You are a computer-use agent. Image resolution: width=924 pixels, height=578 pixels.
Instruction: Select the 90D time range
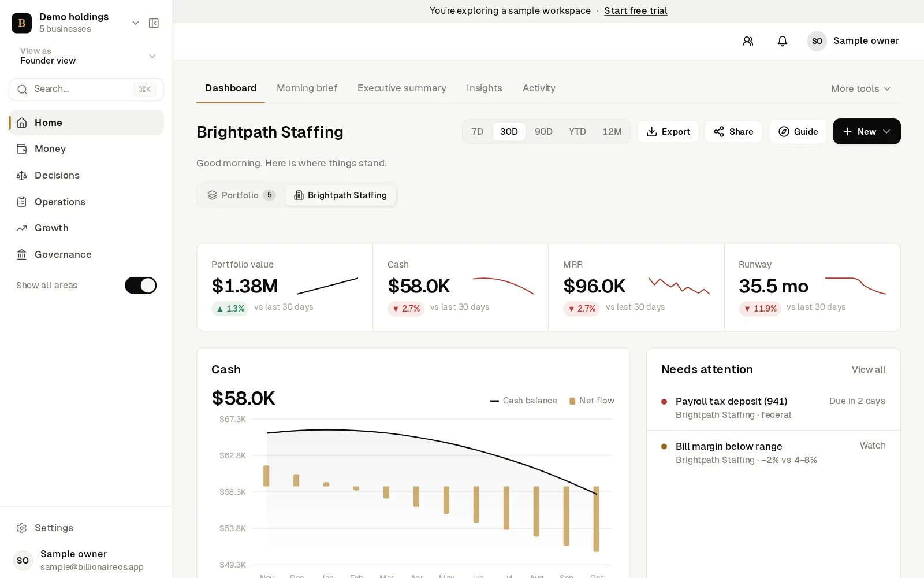click(x=543, y=132)
